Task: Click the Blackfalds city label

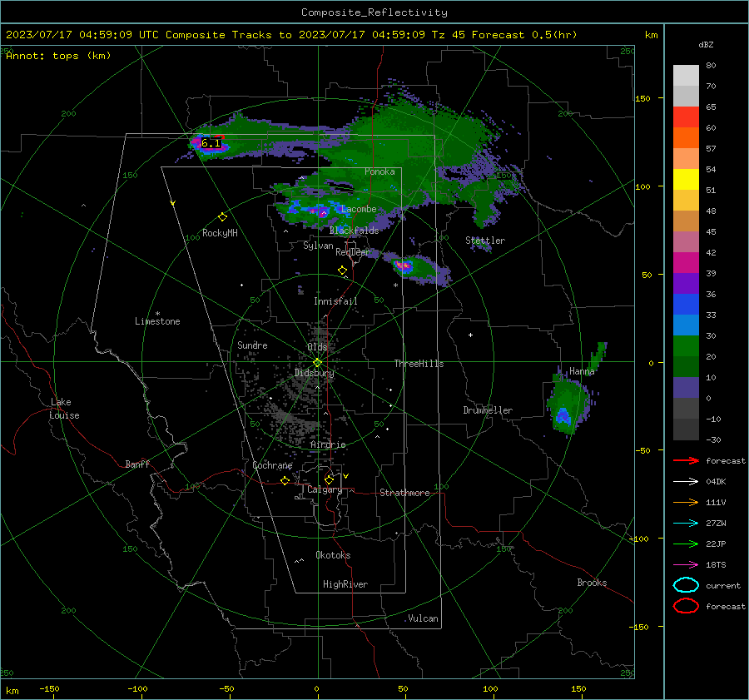Action: coord(354,231)
